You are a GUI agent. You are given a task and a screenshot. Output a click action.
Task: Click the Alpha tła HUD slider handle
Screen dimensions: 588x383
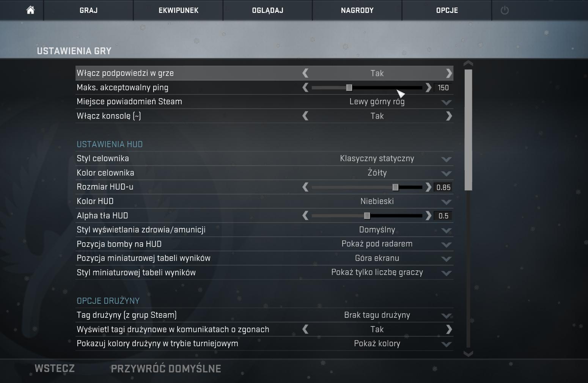(x=367, y=216)
